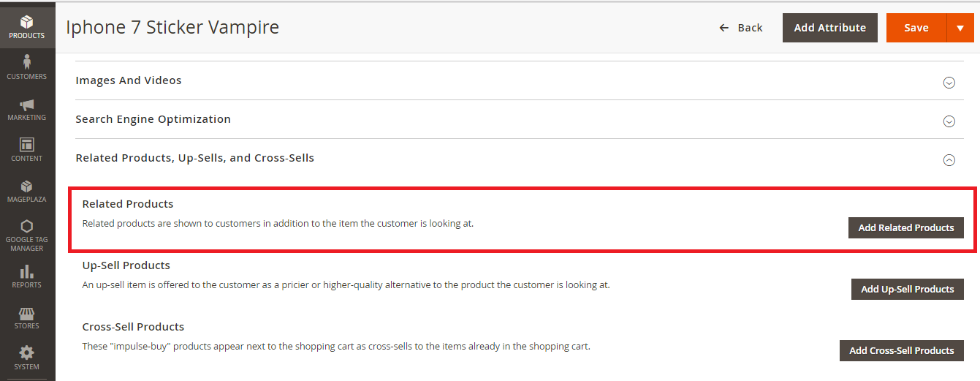
Task: Collapse Related Products, Up-Sells, and Cross-Sells chevron
Action: (949, 160)
